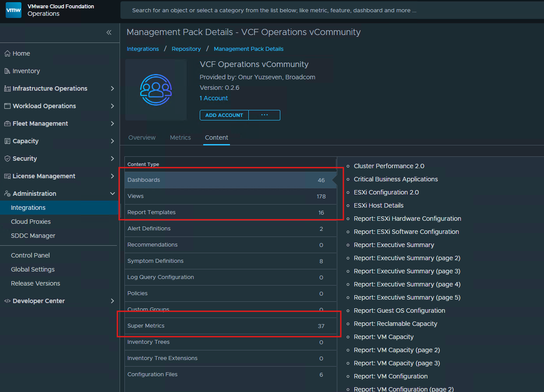Switch to the Metrics tab
The height and width of the screenshot is (392, 544).
(x=180, y=138)
